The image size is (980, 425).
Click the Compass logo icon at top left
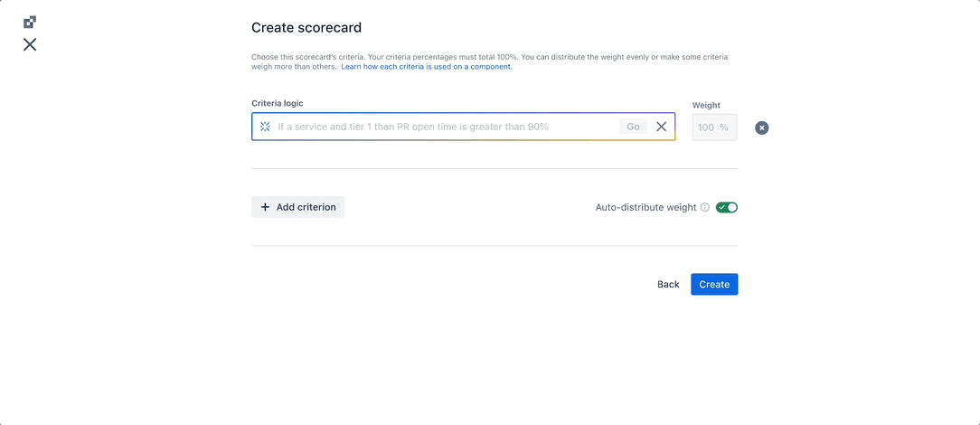30,23
